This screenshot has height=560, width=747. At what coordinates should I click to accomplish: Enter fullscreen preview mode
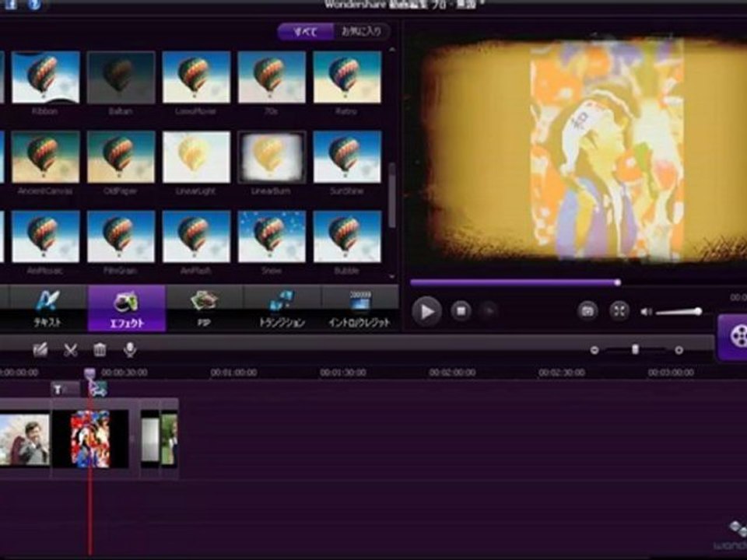click(619, 311)
